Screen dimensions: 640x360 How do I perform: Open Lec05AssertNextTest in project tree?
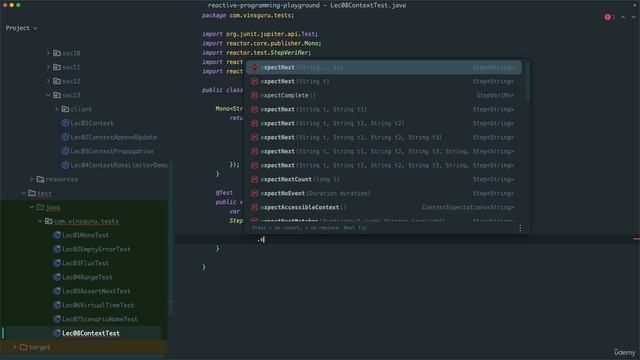coord(96,291)
